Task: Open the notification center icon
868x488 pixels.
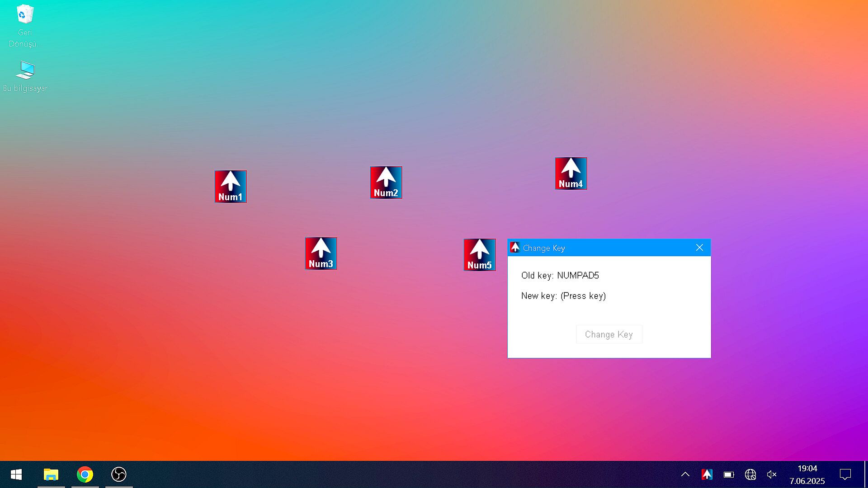Action: pyautogui.click(x=845, y=474)
